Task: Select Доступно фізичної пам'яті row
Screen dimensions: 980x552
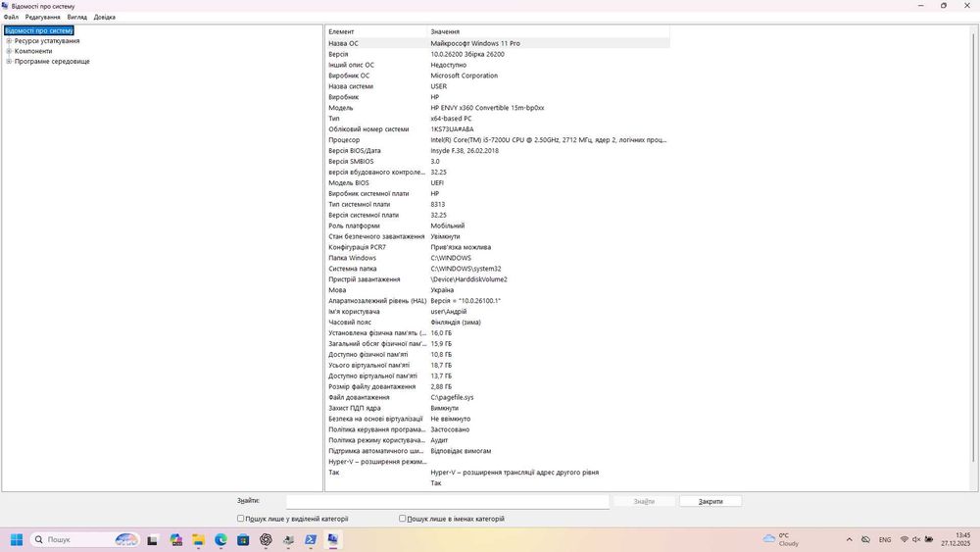Action: [498, 355]
